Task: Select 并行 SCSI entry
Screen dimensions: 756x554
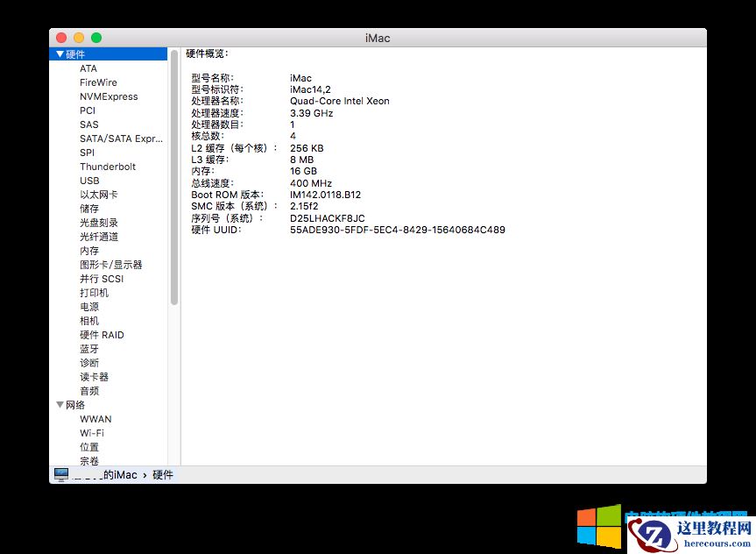Action: click(102, 279)
